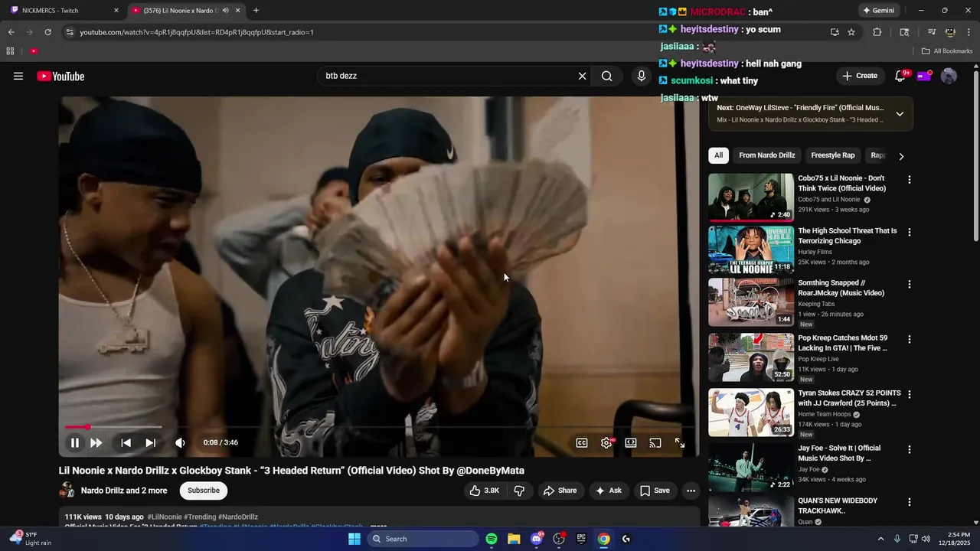Open The High School Threat thumbnail

(x=751, y=249)
